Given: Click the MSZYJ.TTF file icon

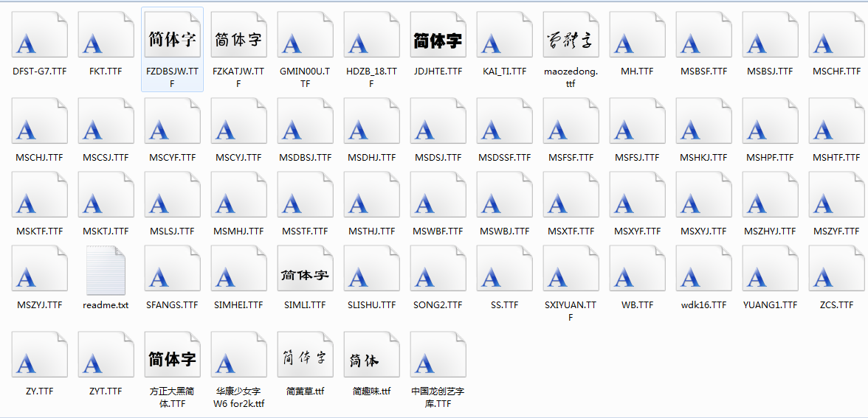Looking at the screenshot, I should click(39, 273).
